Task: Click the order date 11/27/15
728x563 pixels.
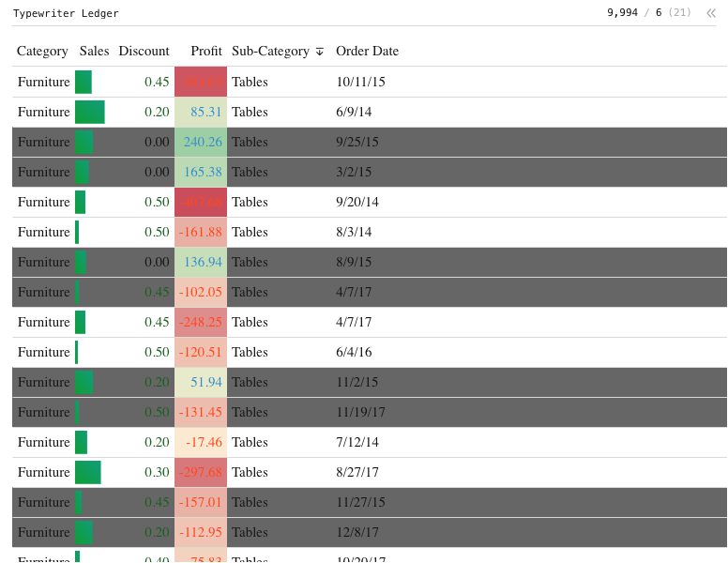Action: (x=360, y=502)
